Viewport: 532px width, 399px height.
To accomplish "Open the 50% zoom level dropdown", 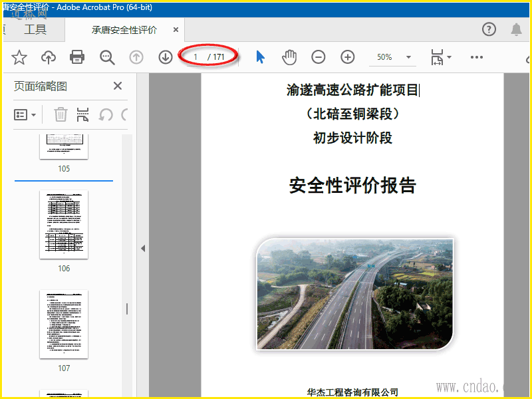I will pyautogui.click(x=408, y=57).
